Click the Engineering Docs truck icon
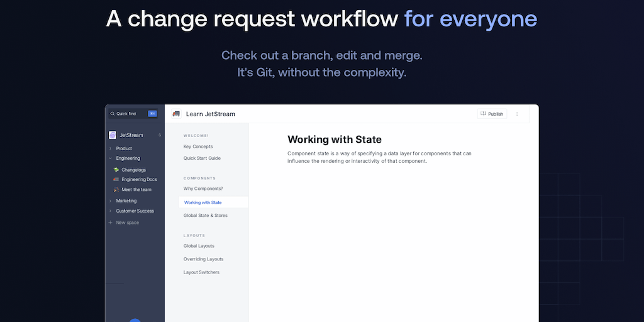 click(116, 179)
